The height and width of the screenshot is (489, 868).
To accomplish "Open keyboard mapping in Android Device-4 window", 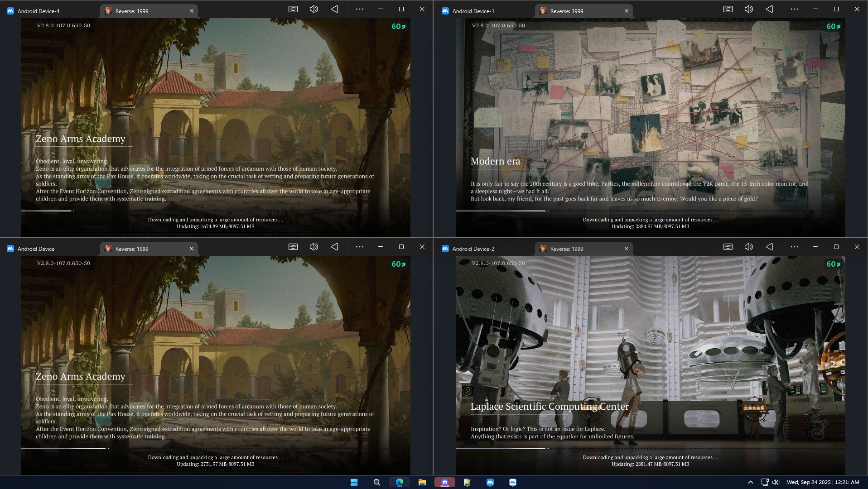I will pos(293,9).
